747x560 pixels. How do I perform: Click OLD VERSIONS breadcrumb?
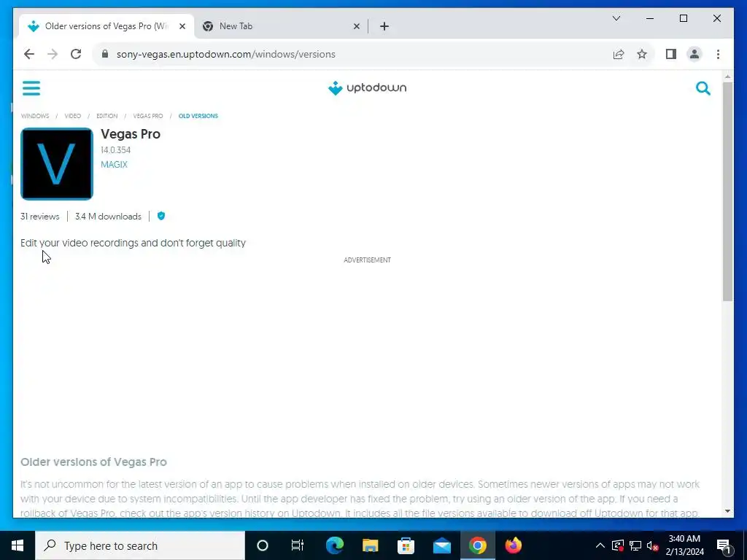pyautogui.click(x=198, y=116)
